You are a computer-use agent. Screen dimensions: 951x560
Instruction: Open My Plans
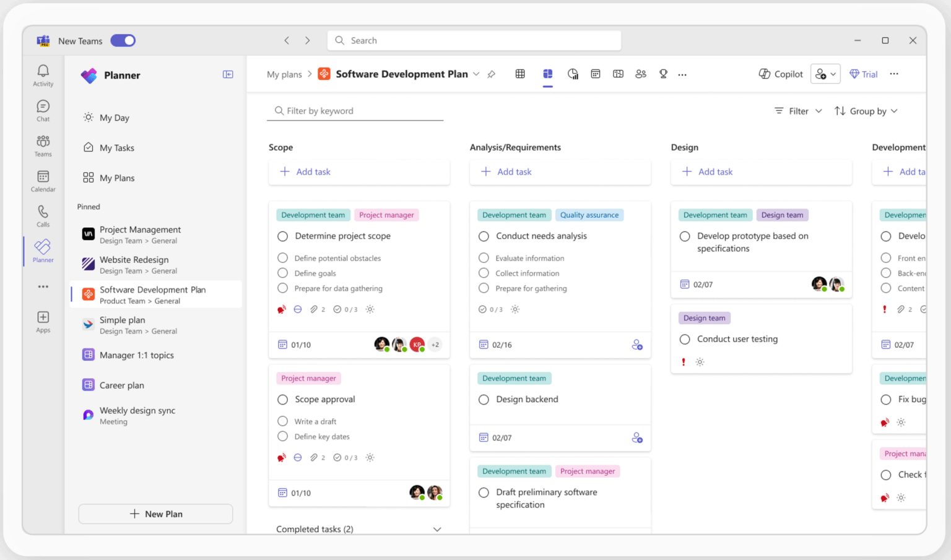coord(108,178)
